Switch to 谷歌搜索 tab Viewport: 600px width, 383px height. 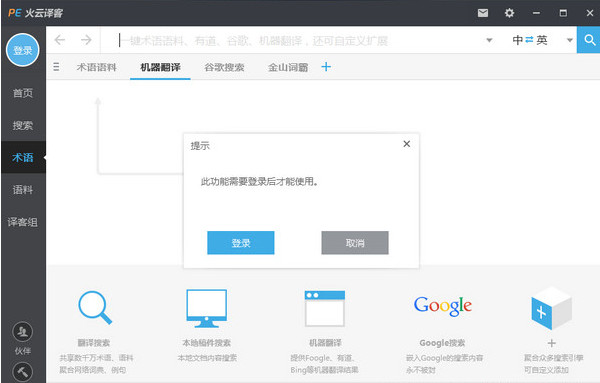coord(224,67)
